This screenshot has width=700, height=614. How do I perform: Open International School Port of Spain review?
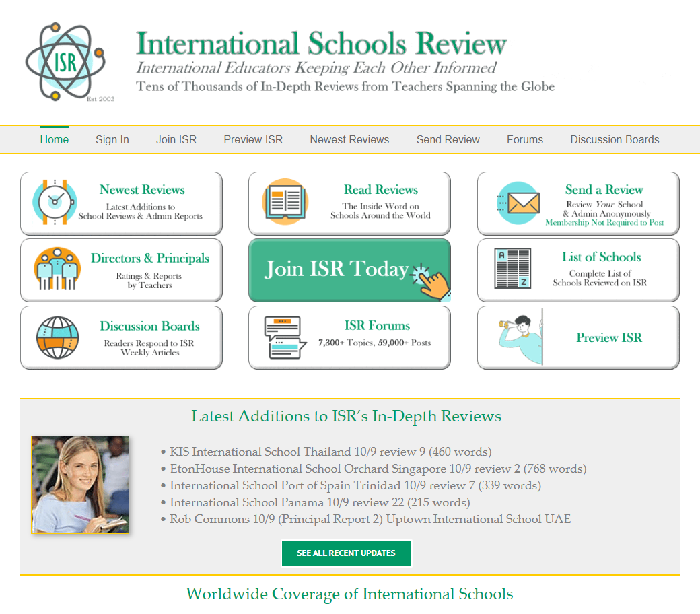point(355,486)
